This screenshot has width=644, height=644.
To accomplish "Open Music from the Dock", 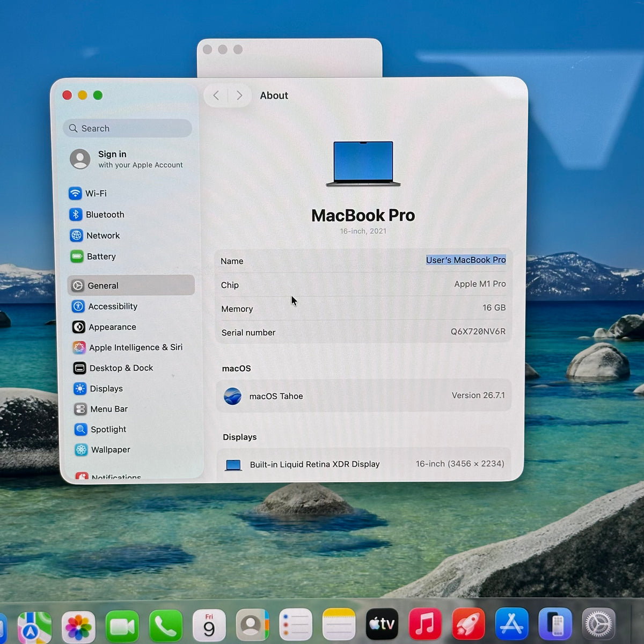I will point(425,624).
